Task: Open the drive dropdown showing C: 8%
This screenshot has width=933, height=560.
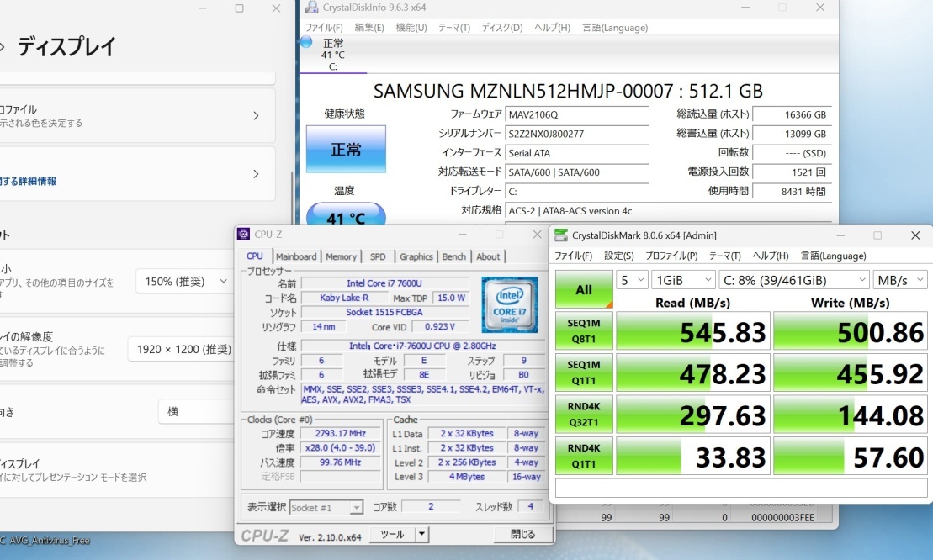Action: coord(794,280)
